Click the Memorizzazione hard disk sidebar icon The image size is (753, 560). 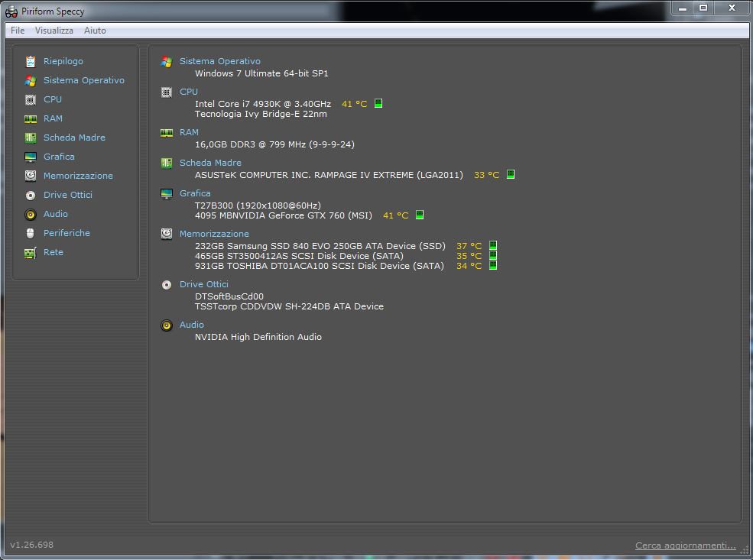coord(31,176)
